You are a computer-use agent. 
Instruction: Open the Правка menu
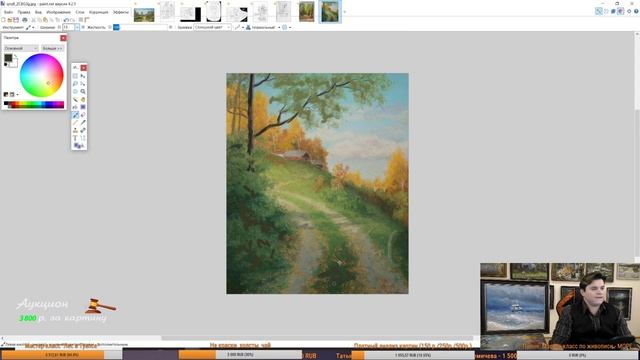click(24, 12)
